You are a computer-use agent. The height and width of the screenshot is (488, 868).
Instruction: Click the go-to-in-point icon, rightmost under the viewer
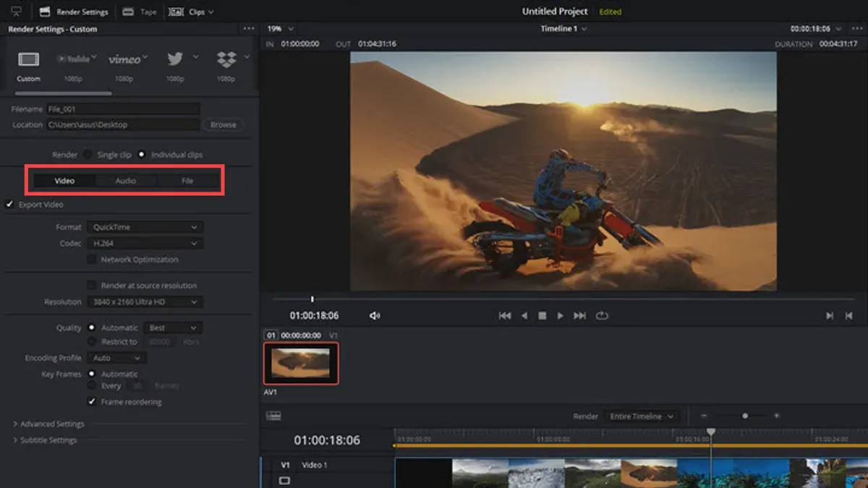[x=850, y=316]
